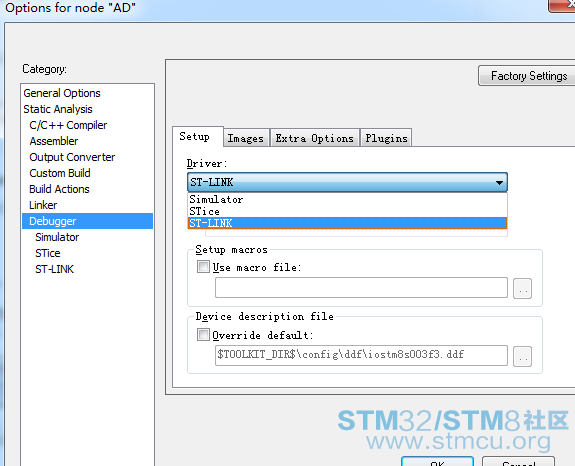This screenshot has width=575, height=466.
Task: Enable Override default checkbox
Action: coord(203,334)
